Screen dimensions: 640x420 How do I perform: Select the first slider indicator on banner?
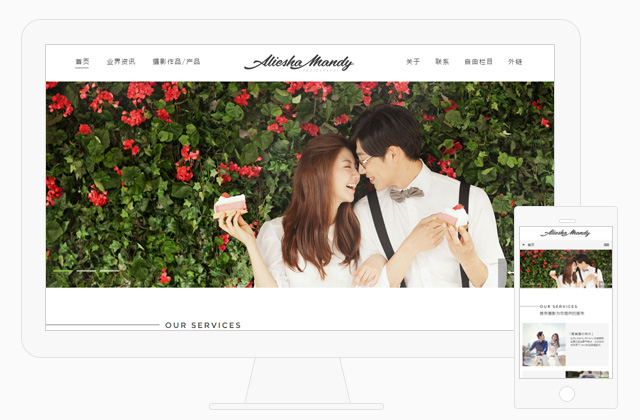[63, 271]
